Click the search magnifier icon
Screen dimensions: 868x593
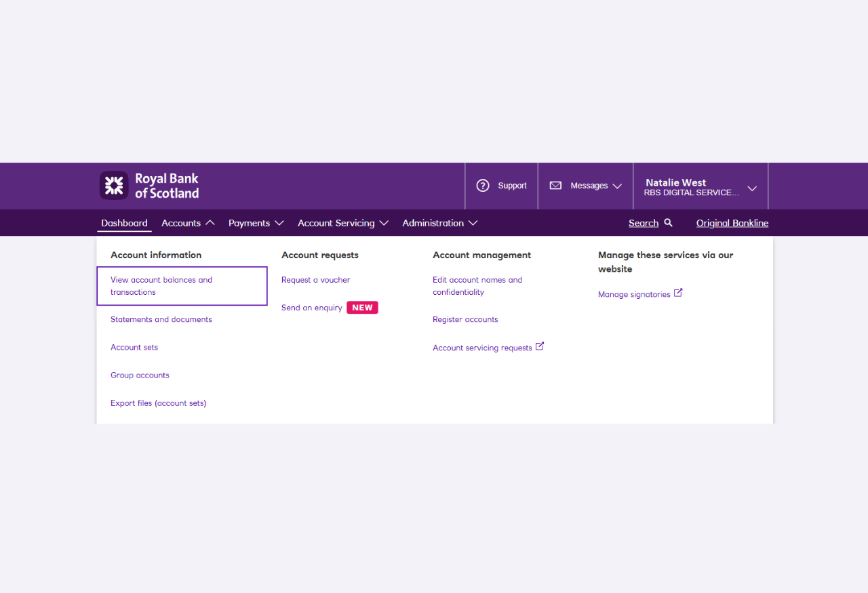click(x=668, y=222)
